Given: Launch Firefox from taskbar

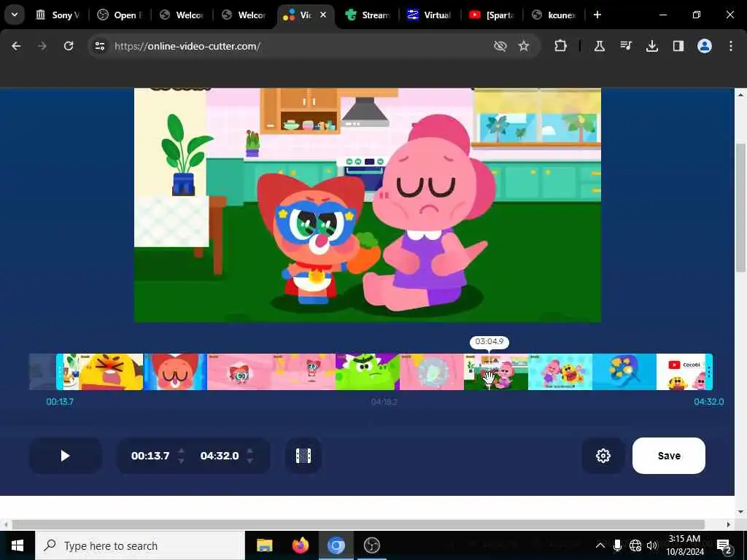Looking at the screenshot, I should [300, 545].
